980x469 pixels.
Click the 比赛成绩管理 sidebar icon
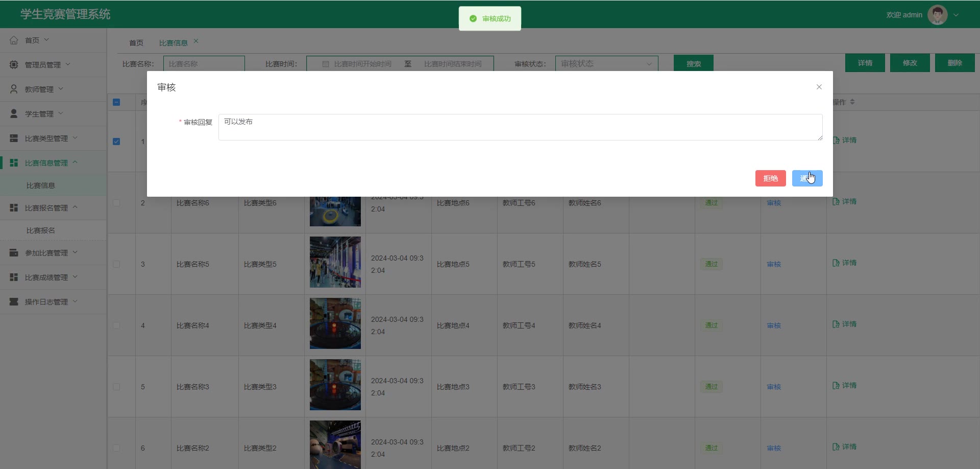(x=14, y=277)
